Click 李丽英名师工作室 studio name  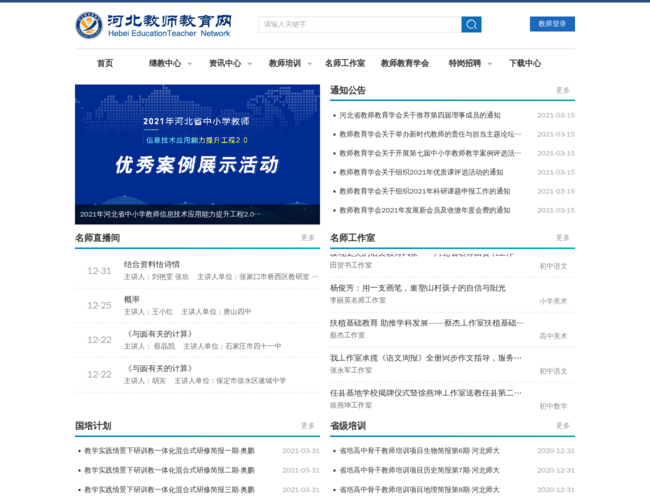(x=358, y=300)
